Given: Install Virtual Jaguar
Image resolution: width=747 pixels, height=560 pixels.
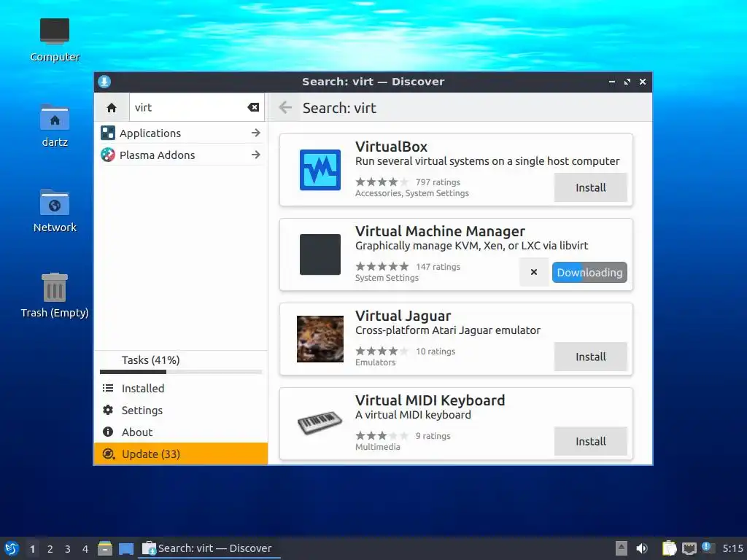Looking at the screenshot, I should [591, 357].
